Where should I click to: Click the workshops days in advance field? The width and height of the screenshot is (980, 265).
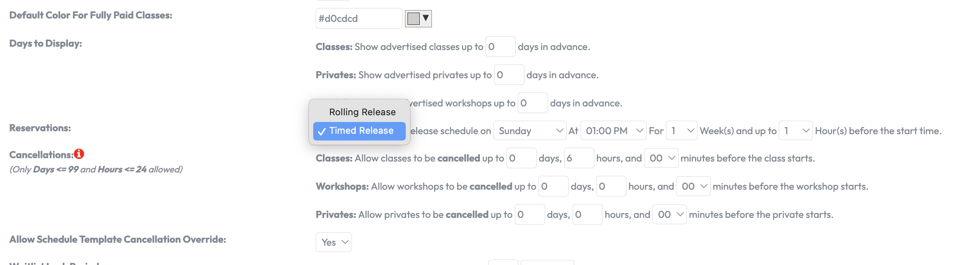click(x=533, y=103)
